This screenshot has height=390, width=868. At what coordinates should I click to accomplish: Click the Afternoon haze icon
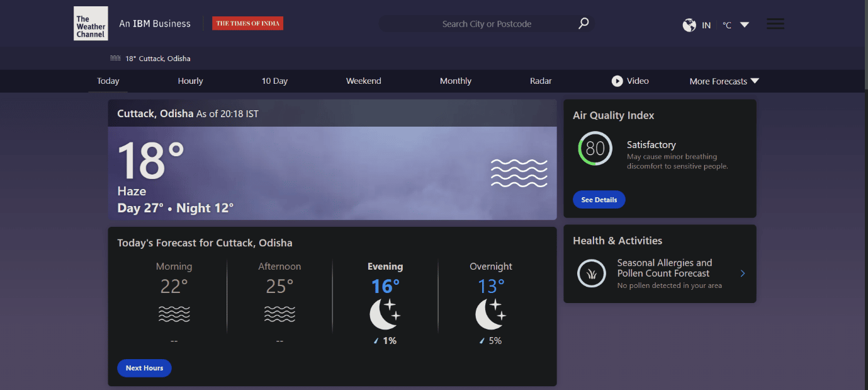click(279, 313)
